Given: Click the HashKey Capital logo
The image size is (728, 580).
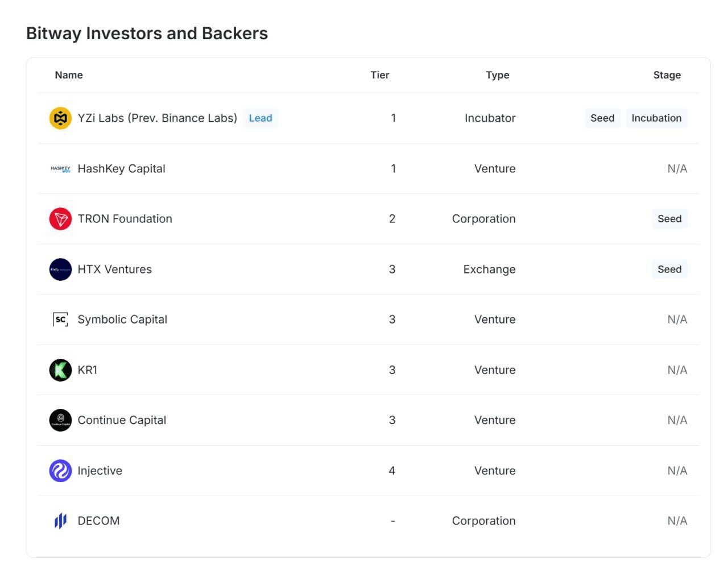Looking at the screenshot, I should (60, 169).
